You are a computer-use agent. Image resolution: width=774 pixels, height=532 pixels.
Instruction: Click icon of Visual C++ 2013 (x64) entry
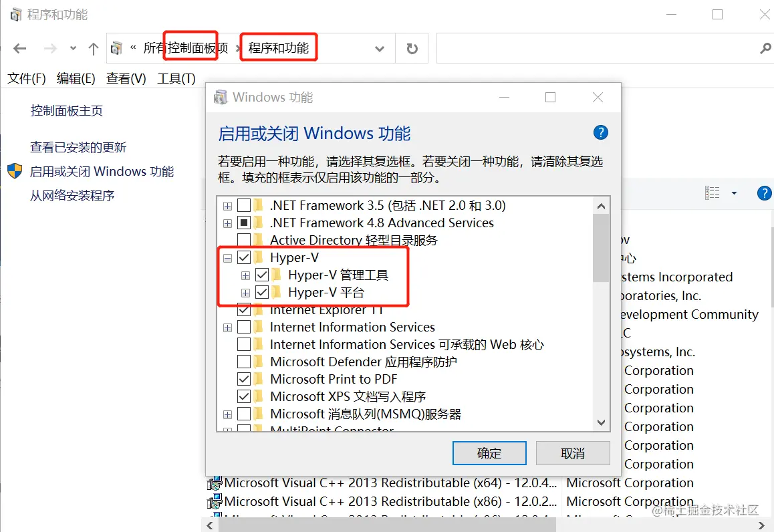tap(215, 483)
